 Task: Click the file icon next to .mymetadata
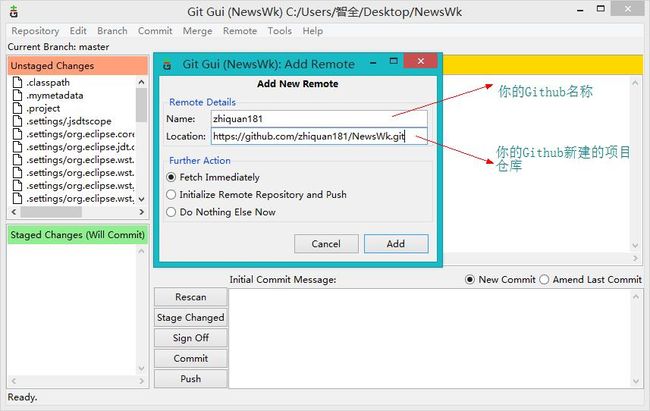tap(17, 95)
